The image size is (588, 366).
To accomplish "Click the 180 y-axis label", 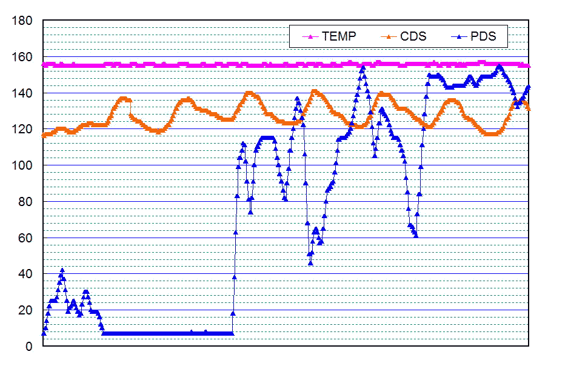I will pos(22,21).
